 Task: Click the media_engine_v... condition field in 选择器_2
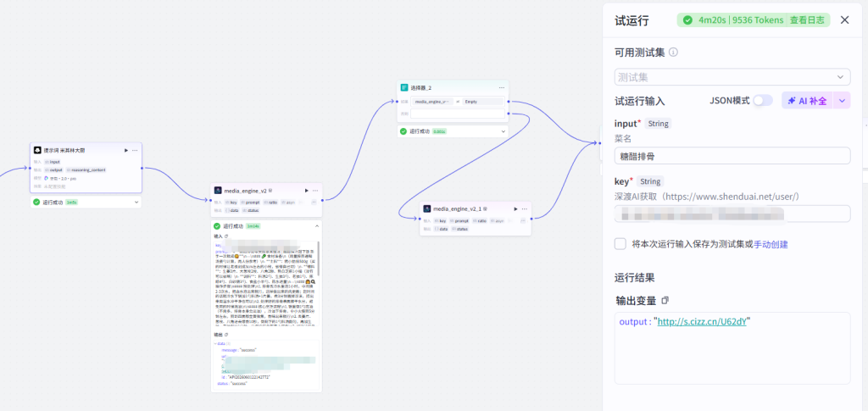pyautogui.click(x=432, y=102)
